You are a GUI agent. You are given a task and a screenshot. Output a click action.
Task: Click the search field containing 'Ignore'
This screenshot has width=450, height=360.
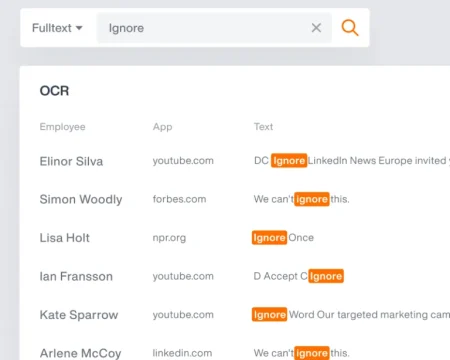pyautogui.click(x=214, y=28)
